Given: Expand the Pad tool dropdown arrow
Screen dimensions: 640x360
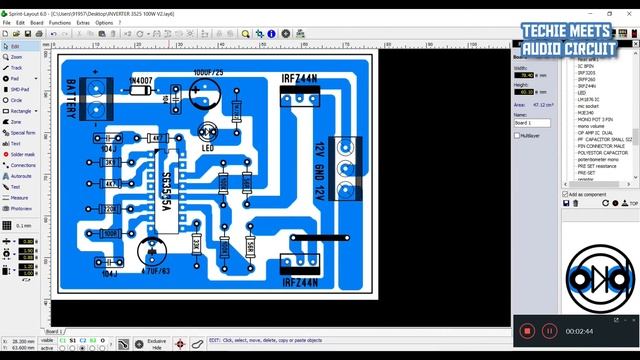Looking at the screenshot, I should coord(36,79).
